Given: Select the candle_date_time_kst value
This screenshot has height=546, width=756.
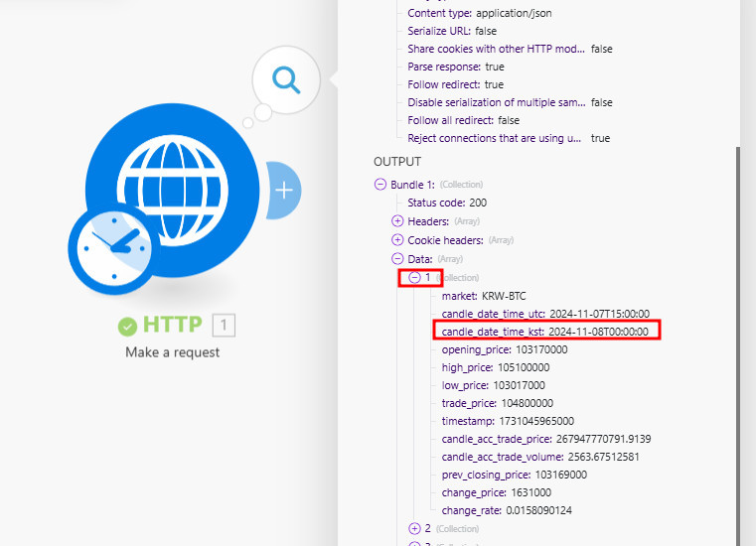Looking at the screenshot, I should coord(598,332).
